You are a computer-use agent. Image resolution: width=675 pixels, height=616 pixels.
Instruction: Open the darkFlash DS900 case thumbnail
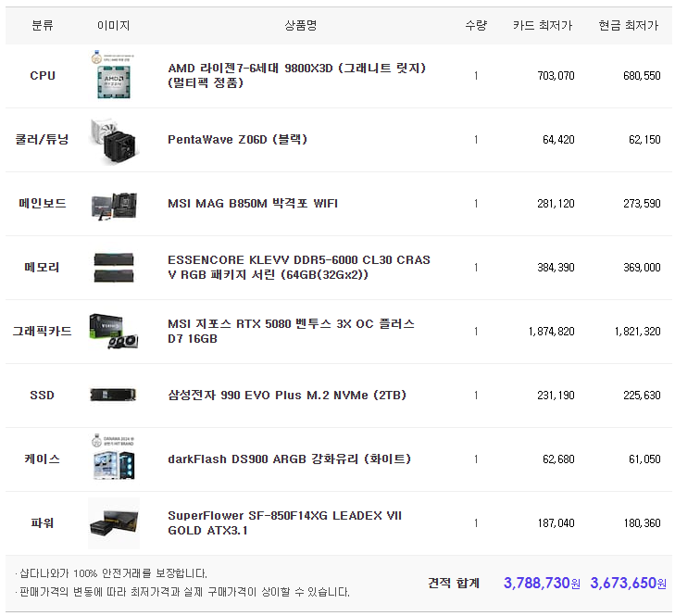(114, 458)
